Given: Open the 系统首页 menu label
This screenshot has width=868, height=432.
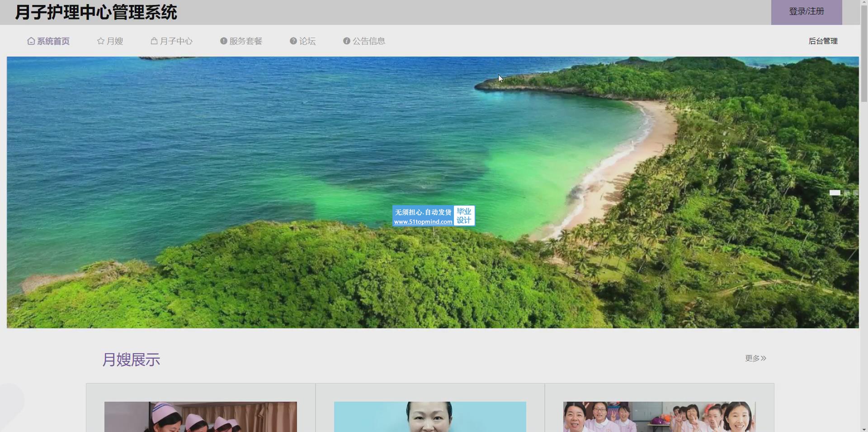Looking at the screenshot, I should point(53,41).
